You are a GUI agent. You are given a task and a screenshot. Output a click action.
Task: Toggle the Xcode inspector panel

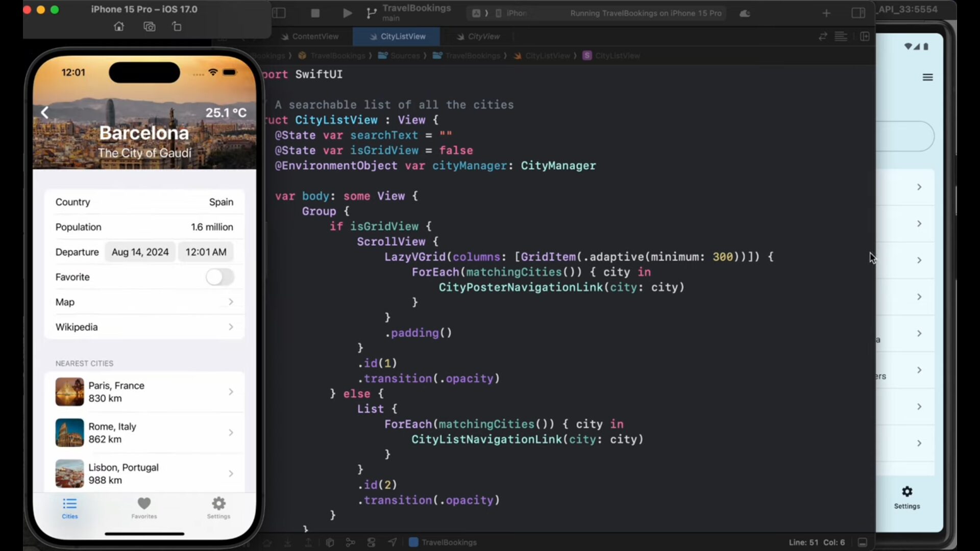click(x=859, y=13)
